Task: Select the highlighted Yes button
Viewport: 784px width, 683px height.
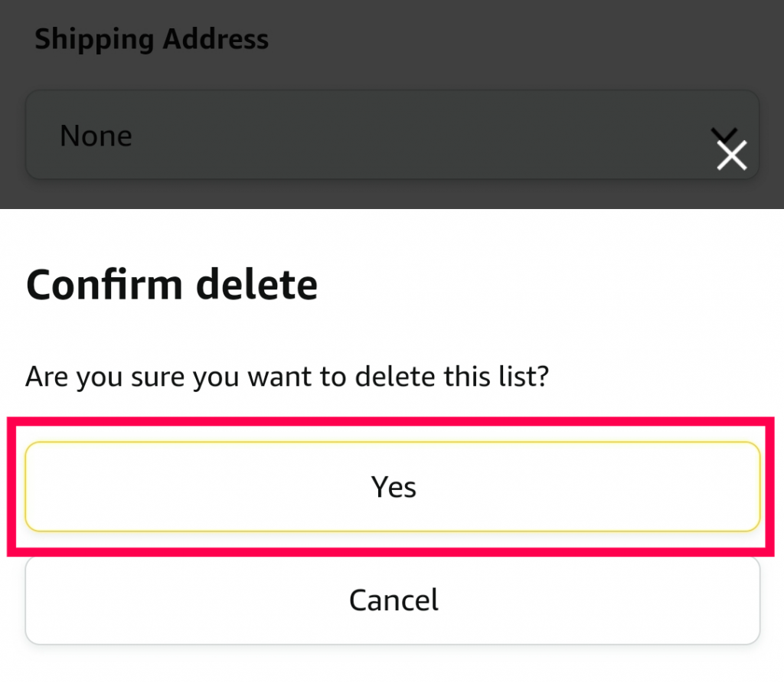Action: (392, 487)
